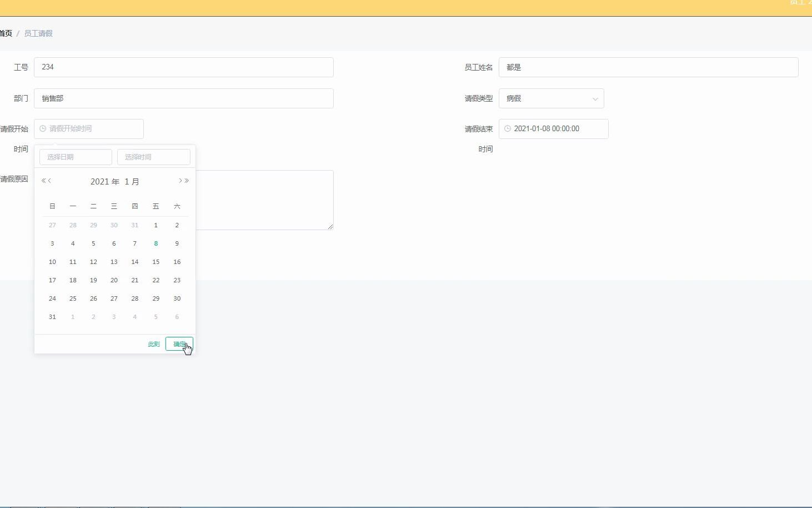Select January 7 in calendar
Screen dimensions: 812x508
(134, 243)
